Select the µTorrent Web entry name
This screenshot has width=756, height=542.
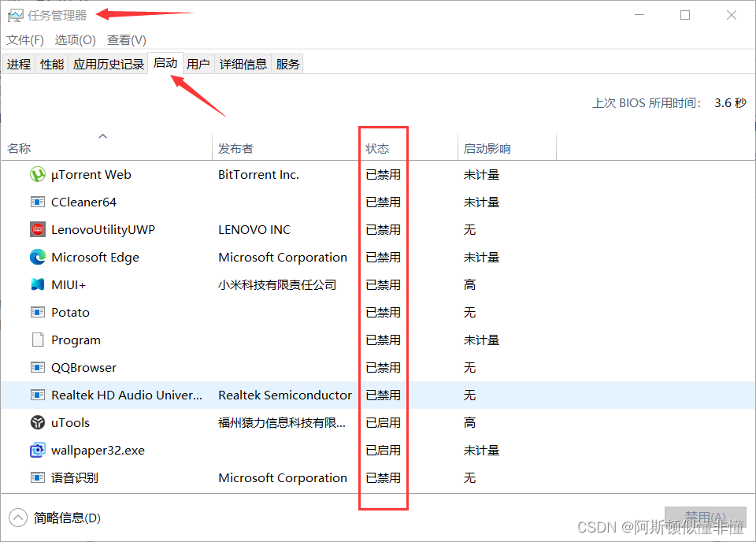(91, 175)
